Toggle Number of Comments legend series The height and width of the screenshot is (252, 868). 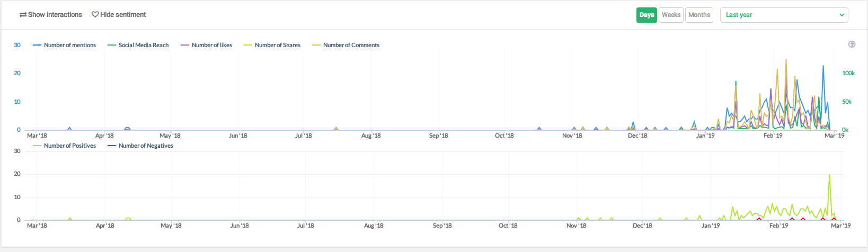point(346,45)
